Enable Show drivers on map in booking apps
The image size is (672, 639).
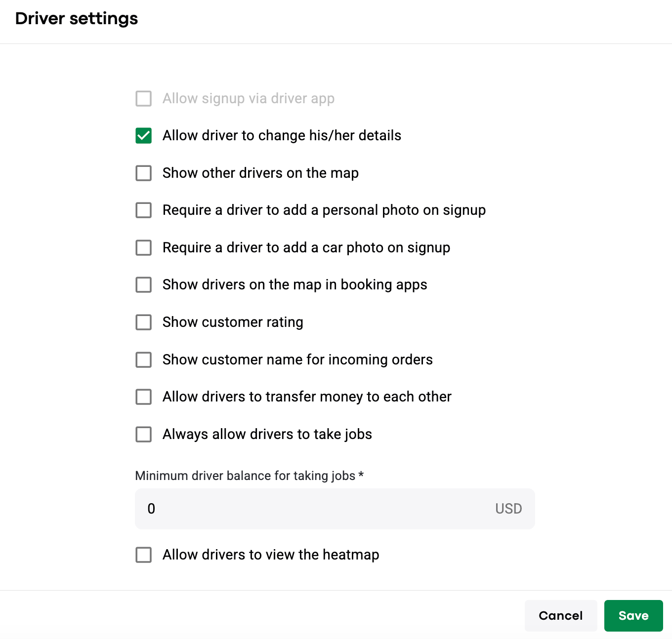pyautogui.click(x=144, y=285)
